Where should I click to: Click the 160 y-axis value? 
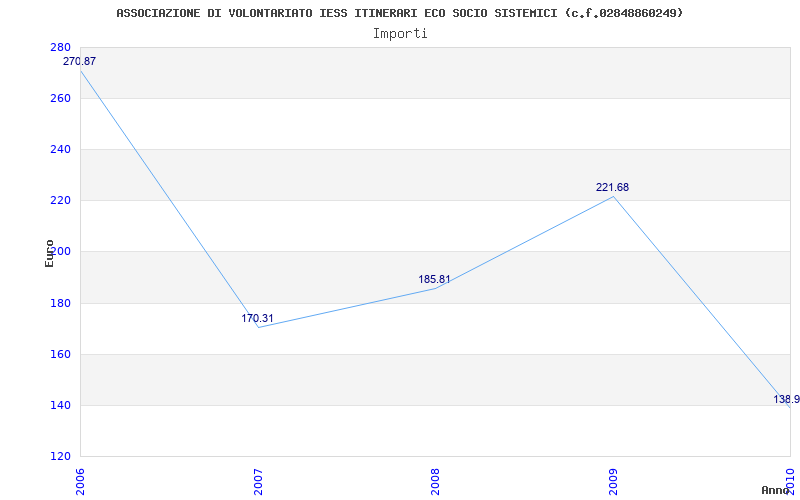[x=60, y=354]
